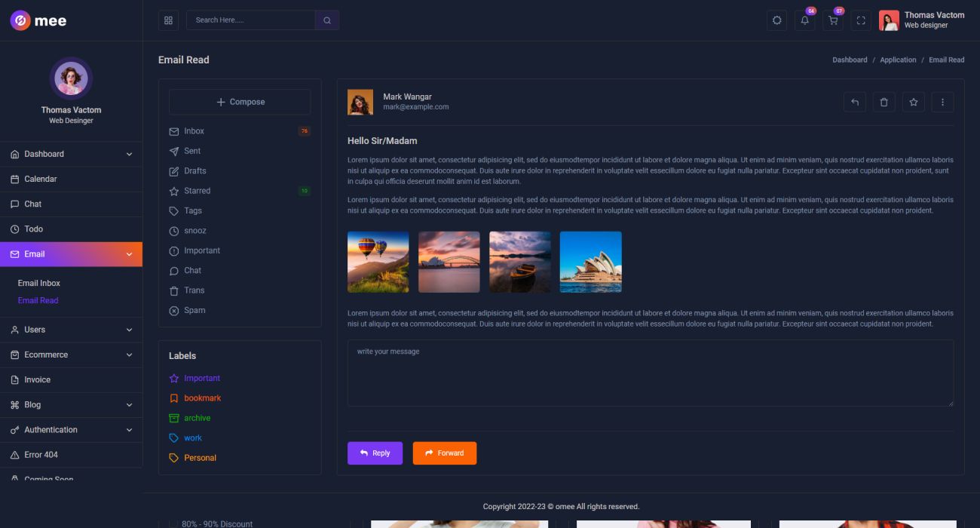980x528 pixels.
Task: Click sidebar profile avatar of Thomas Vactom
Action: [71, 78]
